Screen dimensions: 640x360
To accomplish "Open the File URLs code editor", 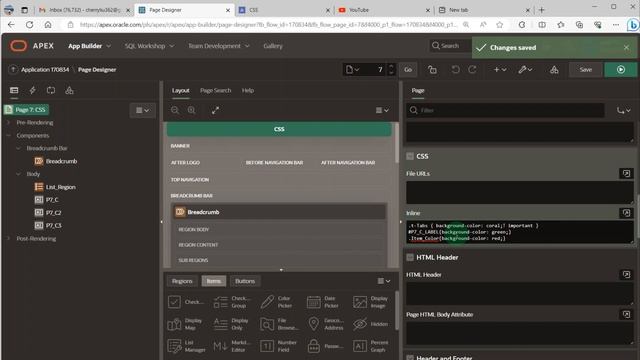I will (626, 173).
